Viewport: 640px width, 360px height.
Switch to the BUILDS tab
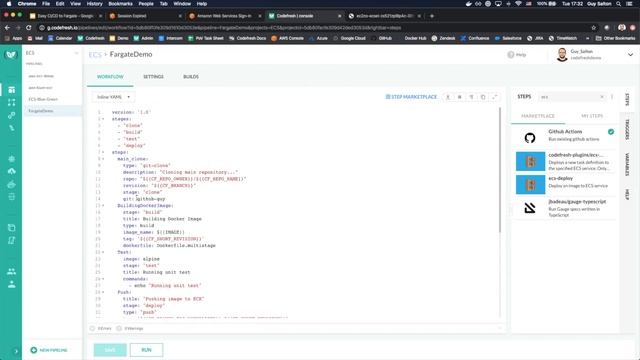(x=191, y=77)
